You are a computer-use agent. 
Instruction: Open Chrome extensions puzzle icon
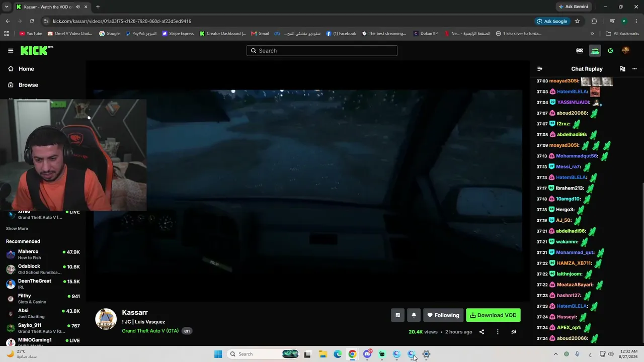pos(594,21)
